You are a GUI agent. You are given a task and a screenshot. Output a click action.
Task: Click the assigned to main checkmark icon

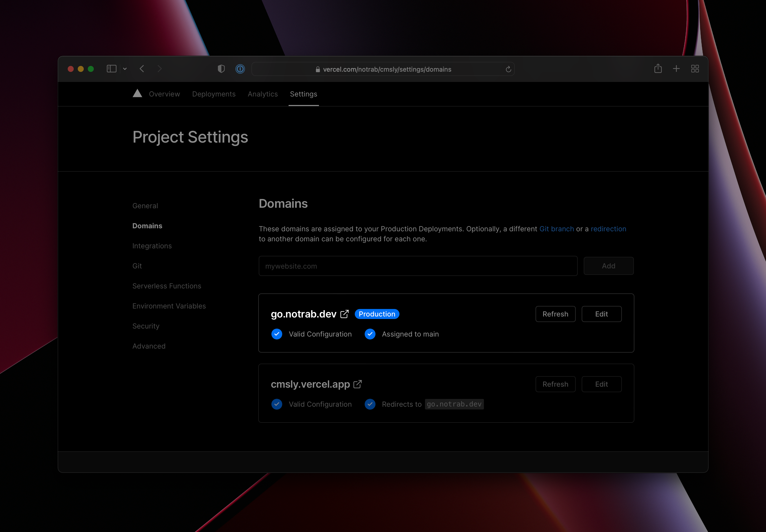tap(370, 334)
